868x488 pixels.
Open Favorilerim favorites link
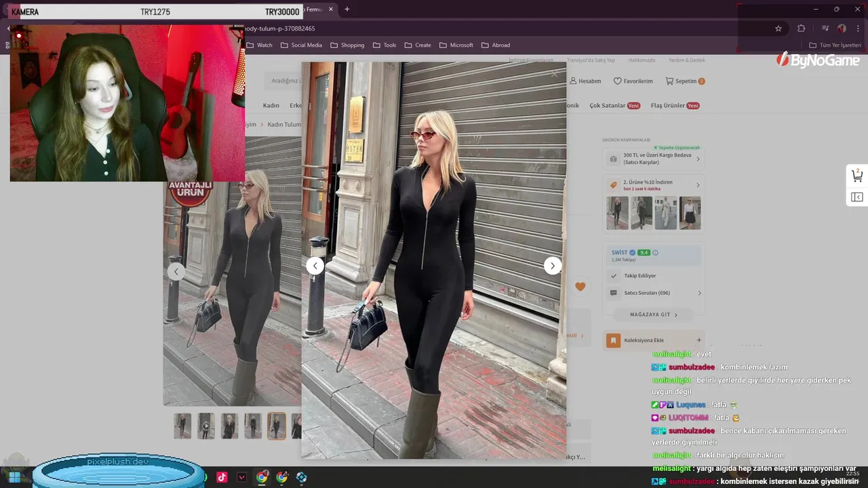point(633,81)
